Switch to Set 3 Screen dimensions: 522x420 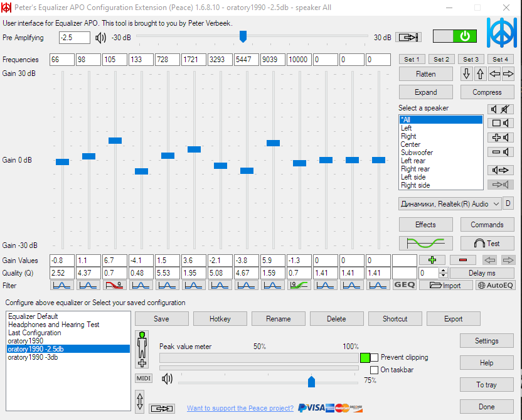471,59
